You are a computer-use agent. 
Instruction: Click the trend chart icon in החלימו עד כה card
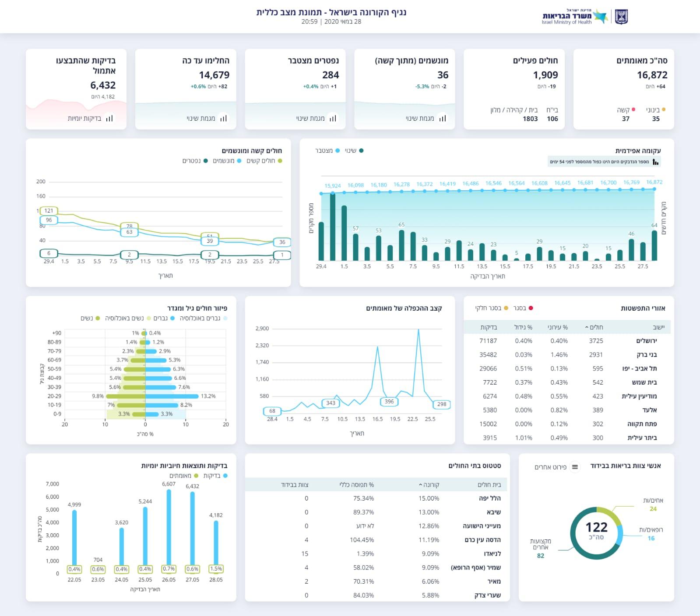tap(223, 118)
